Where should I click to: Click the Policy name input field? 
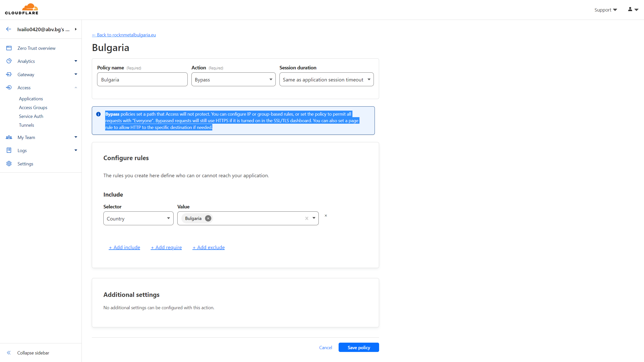coord(142,79)
